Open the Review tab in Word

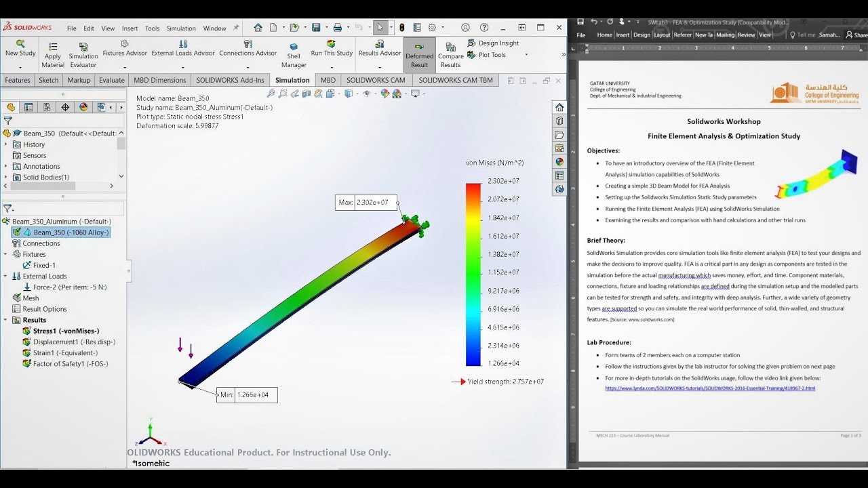(746, 35)
